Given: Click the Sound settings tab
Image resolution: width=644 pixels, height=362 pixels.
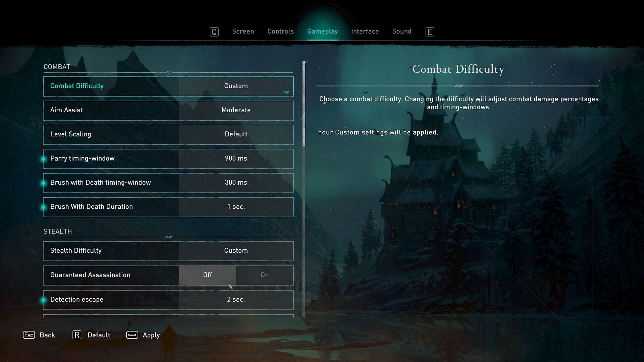Looking at the screenshot, I should click(401, 32).
